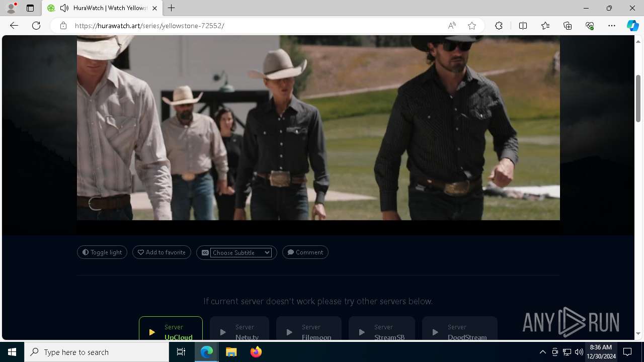
Task: Click the scrollbar down arrow
Action: click(x=638, y=334)
